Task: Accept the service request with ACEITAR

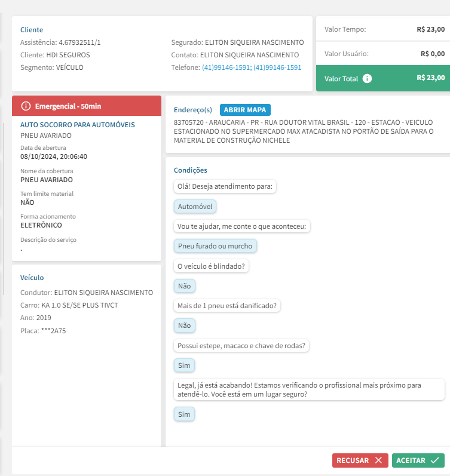Action: click(418, 460)
